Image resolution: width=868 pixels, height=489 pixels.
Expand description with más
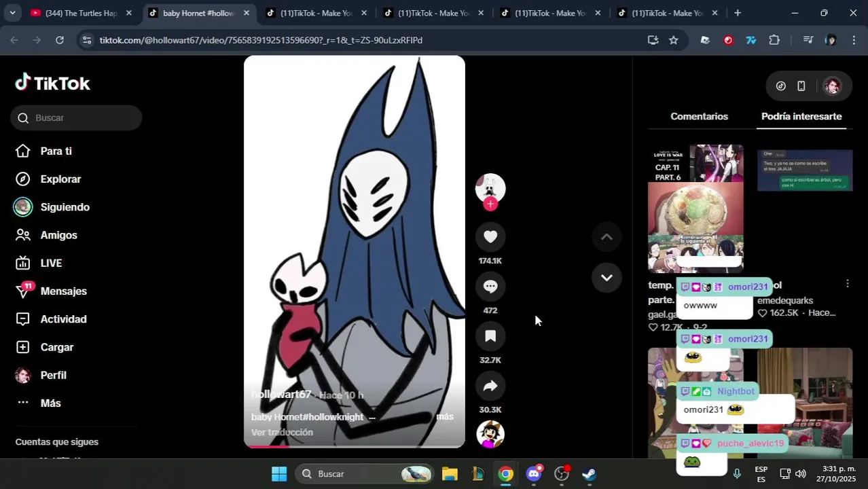(445, 416)
